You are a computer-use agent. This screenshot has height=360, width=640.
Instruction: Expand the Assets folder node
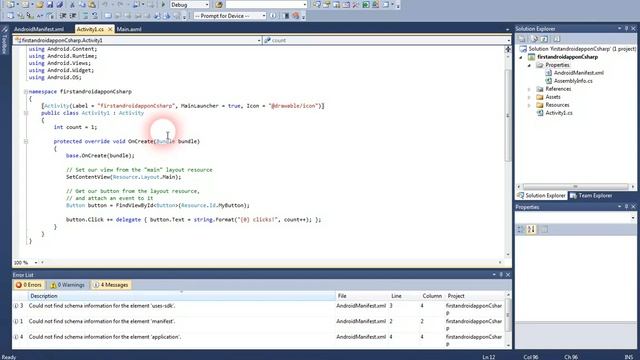[x=529, y=97]
